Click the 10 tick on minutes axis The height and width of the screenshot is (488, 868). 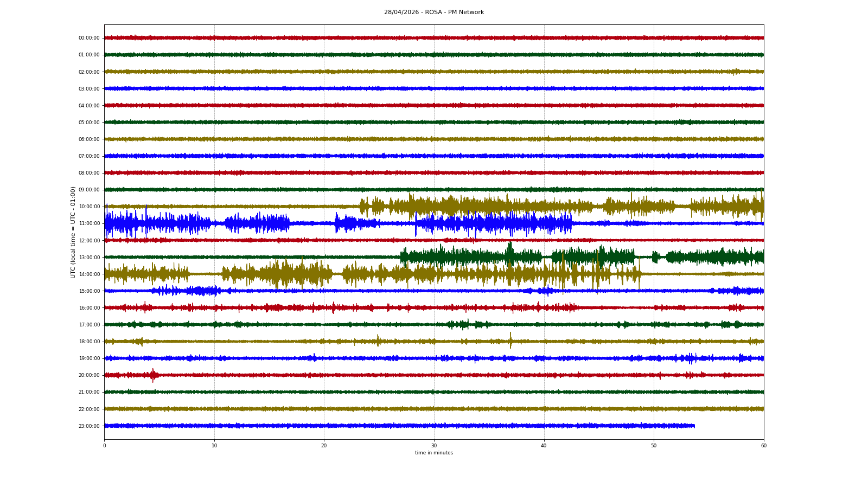tap(214, 446)
